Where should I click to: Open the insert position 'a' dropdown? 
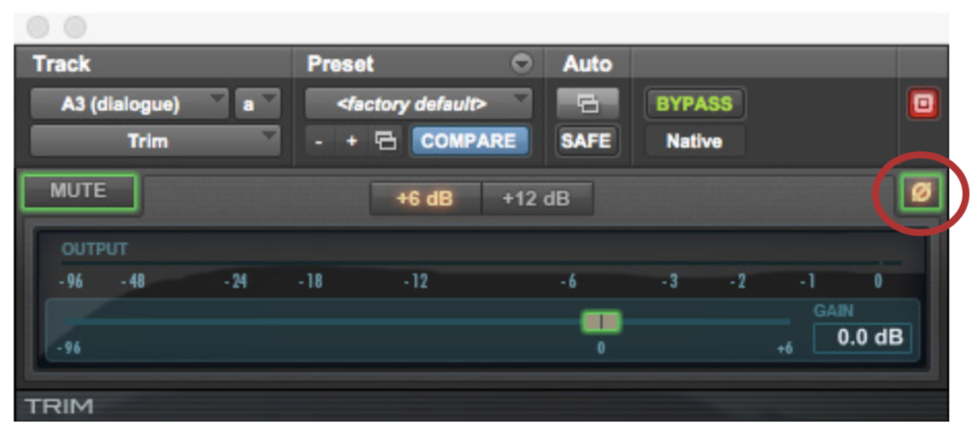(257, 103)
